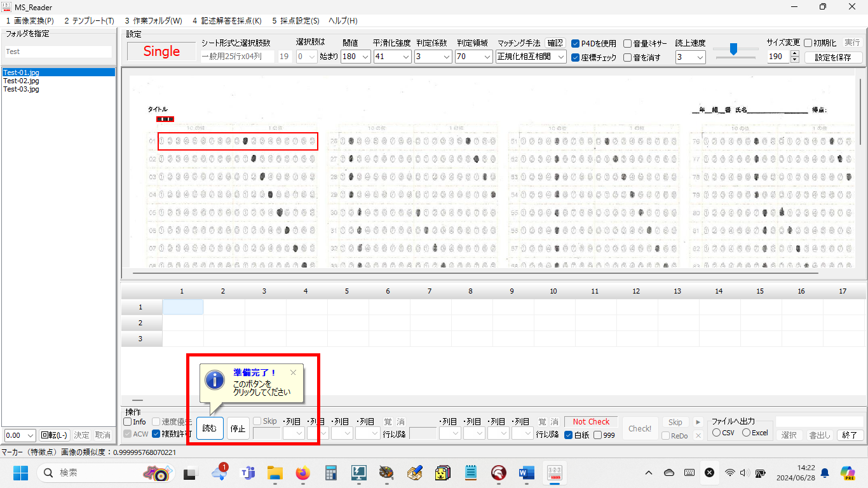Open the Calculator taskbar icon
Viewport: 868px width, 488px height.
coord(330,473)
